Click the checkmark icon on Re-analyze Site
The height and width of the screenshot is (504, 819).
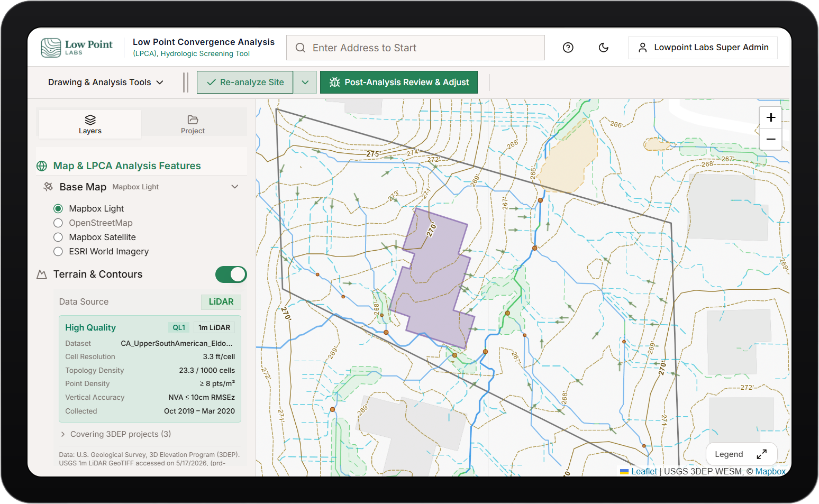pyautogui.click(x=211, y=83)
